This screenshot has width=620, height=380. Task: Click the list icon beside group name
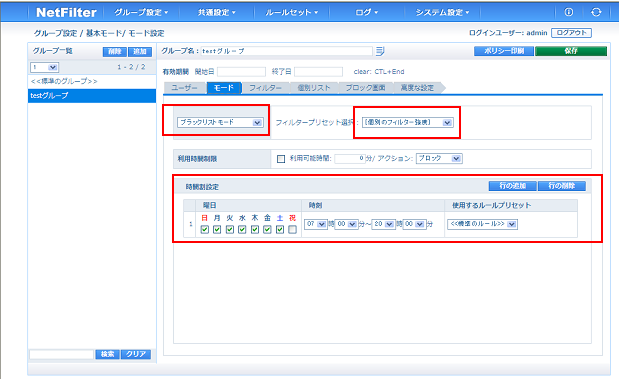click(x=380, y=51)
